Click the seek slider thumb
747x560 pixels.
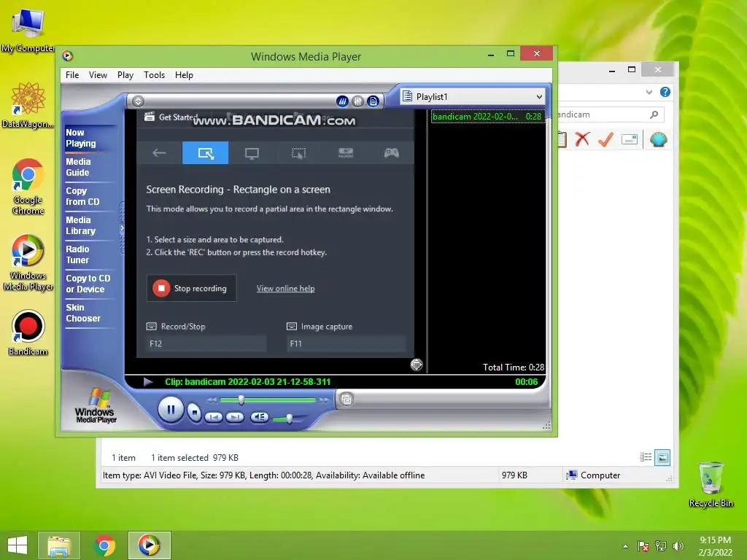[241, 400]
